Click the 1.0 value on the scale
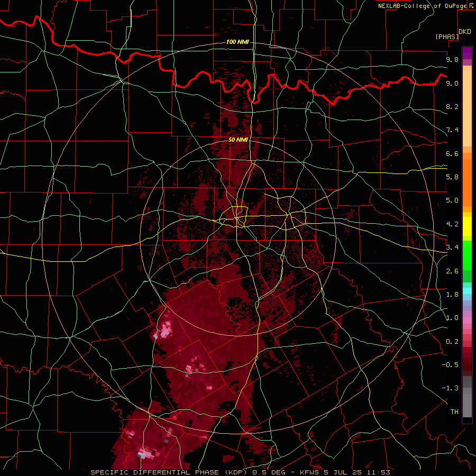Image resolution: width=476 pixels, height=476 pixels. (x=452, y=318)
